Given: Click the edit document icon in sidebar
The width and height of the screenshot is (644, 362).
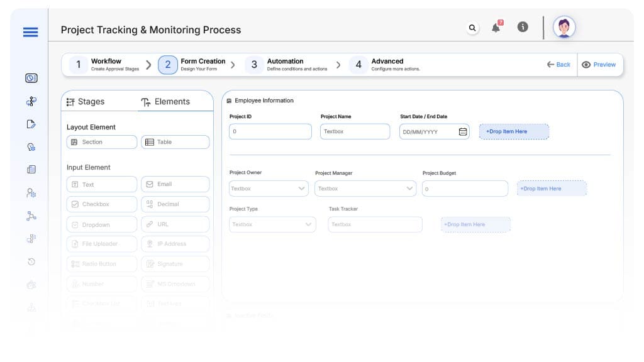Looking at the screenshot, I should pos(31,124).
